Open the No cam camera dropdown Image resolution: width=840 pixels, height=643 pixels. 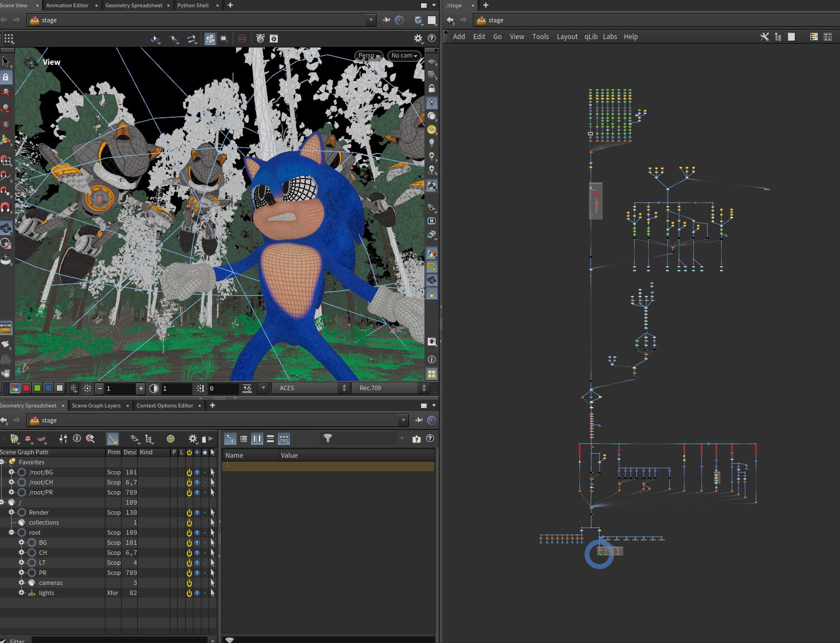coord(404,56)
